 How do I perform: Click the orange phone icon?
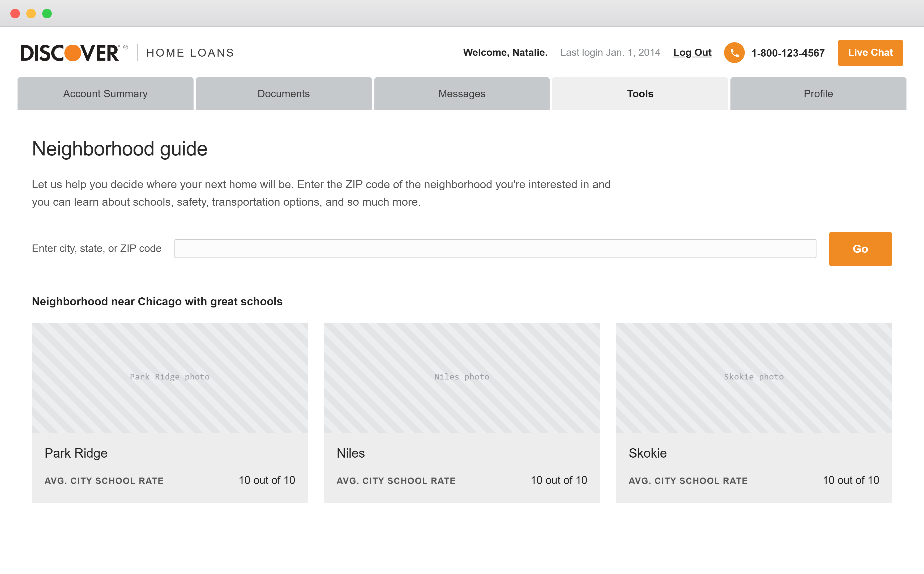click(x=734, y=53)
